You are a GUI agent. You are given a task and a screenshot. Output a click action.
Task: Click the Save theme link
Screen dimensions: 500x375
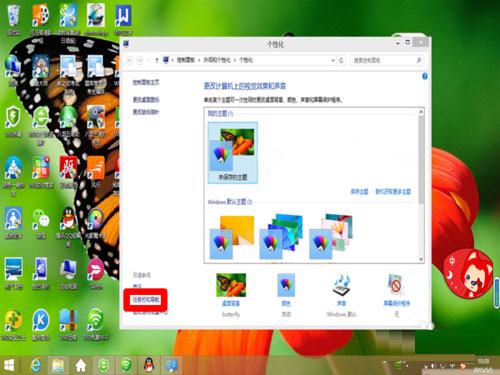[x=359, y=192]
